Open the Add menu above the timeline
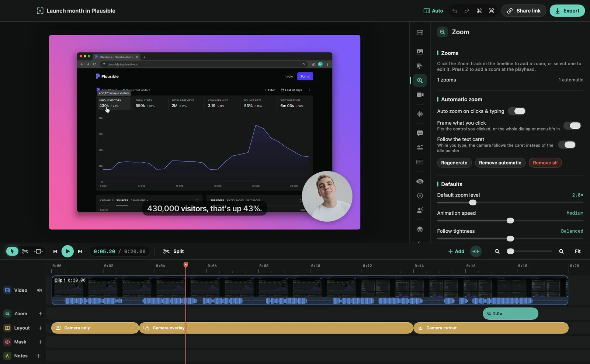This screenshot has width=590, height=364. click(x=456, y=251)
